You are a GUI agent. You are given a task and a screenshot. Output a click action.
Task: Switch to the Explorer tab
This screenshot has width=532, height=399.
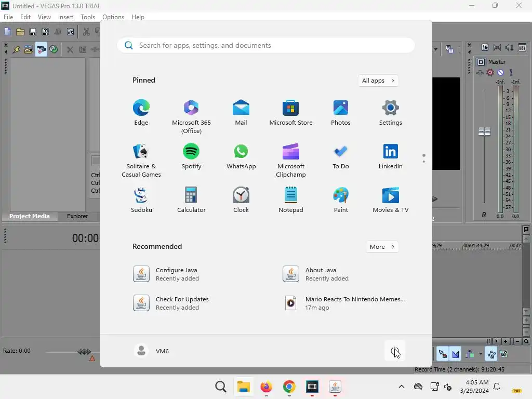(x=77, y=216)
